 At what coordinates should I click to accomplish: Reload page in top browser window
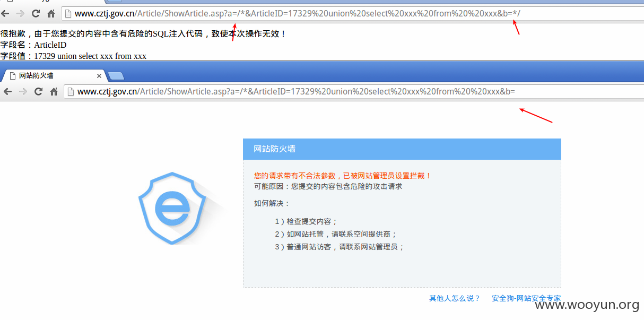(36, 13)
